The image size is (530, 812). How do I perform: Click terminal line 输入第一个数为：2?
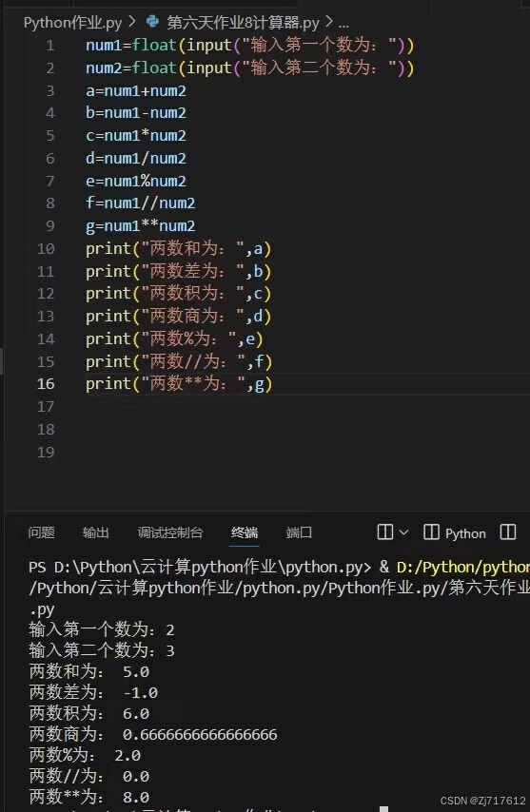102,629
